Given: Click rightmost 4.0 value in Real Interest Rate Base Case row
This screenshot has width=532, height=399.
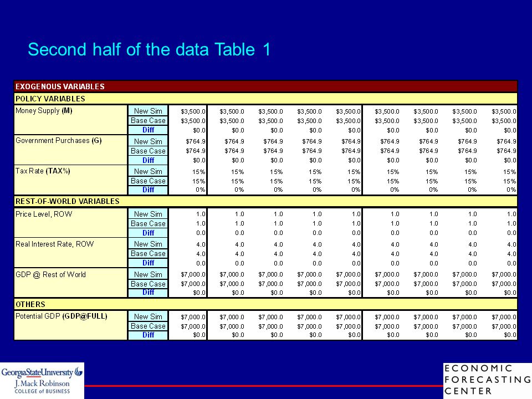Looking at the screenshot, I should pyautogui.click(x=511, y=254).
